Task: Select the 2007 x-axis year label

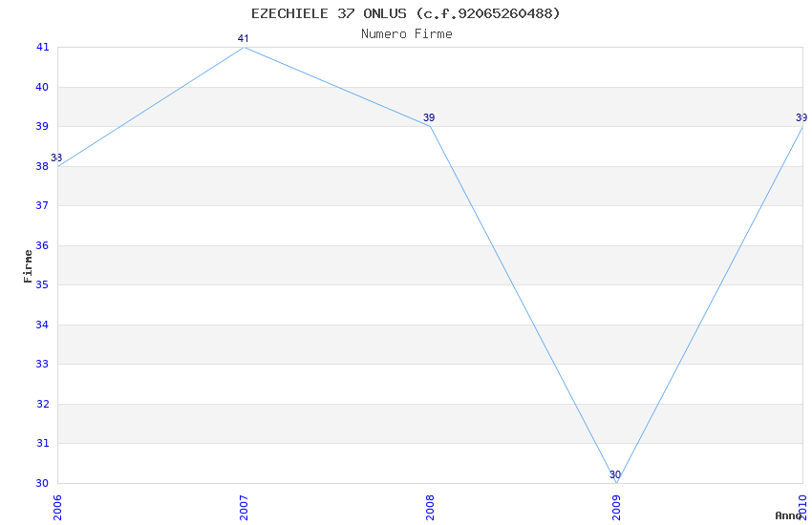Action: tap(244, 508)
